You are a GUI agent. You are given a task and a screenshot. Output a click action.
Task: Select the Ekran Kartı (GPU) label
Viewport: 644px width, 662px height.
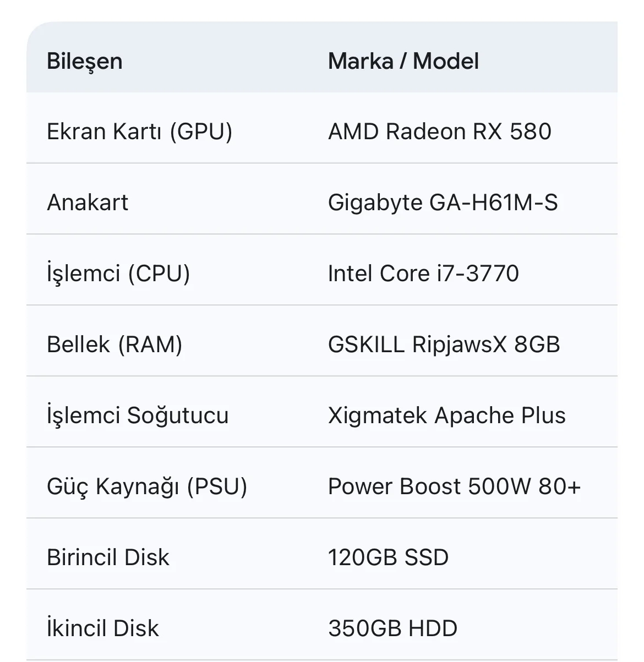[139, 132]
